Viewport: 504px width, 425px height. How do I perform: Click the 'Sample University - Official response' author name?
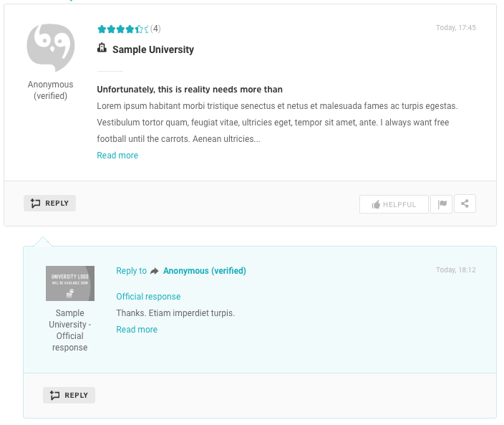[x=70, y=330]
